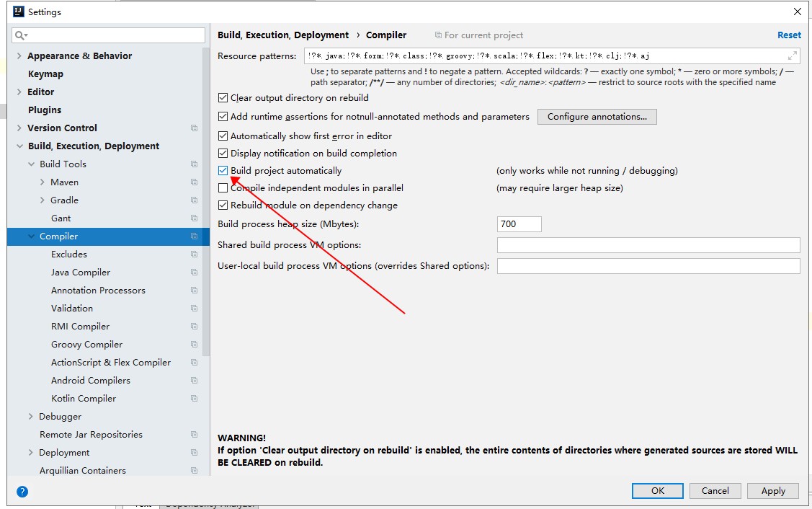812x509 pixels.
Task: Click project-level icon beside Excludes
Action: click(x=194, y=254)
